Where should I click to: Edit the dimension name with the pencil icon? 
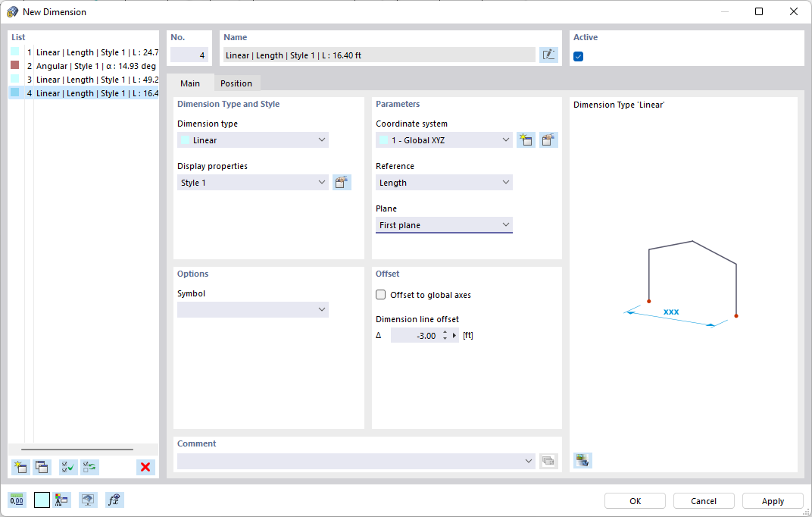coord(548,55)
